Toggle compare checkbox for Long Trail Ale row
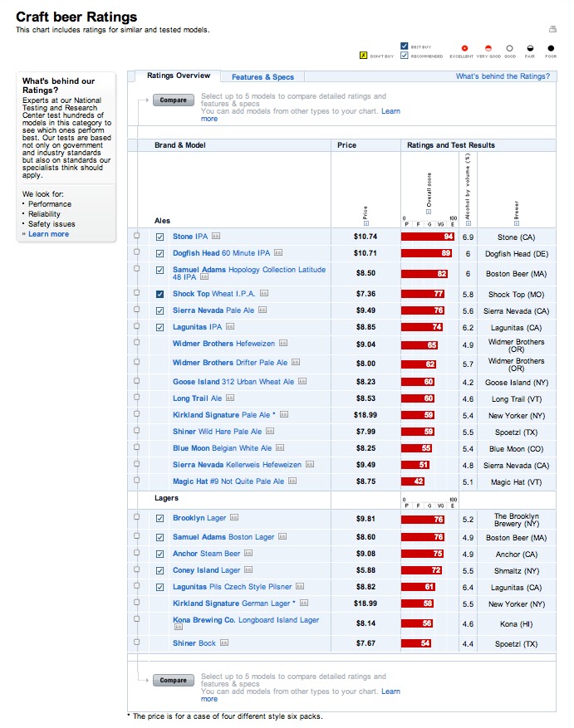 pos(136,398)
